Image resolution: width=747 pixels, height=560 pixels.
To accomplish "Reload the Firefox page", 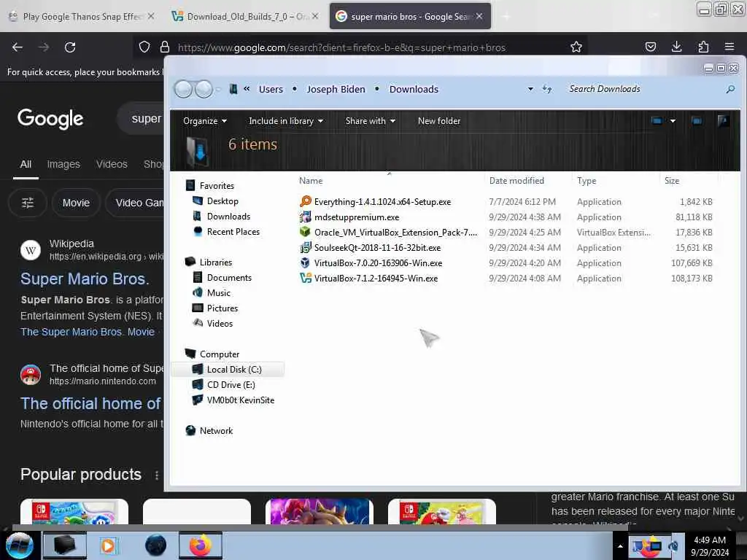I will click(x=70, y=47).
